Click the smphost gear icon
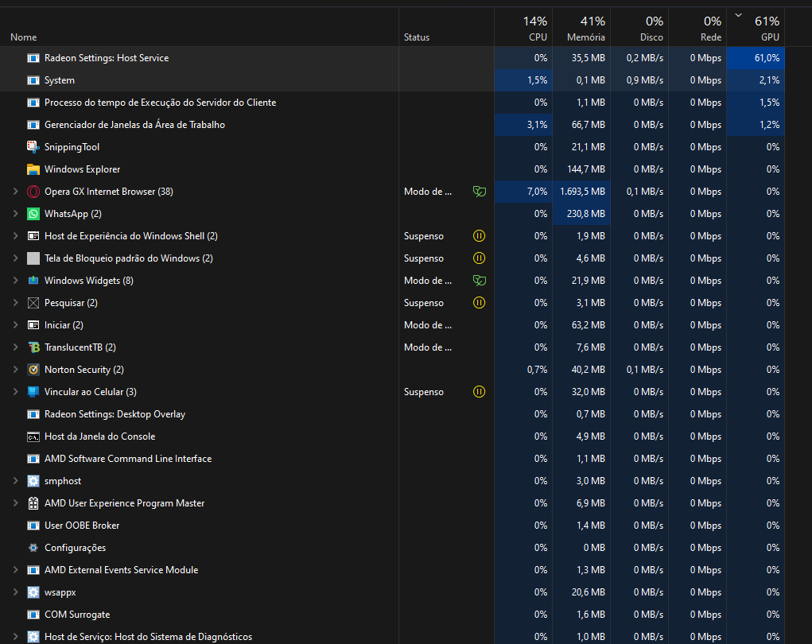 coord(33,481)
